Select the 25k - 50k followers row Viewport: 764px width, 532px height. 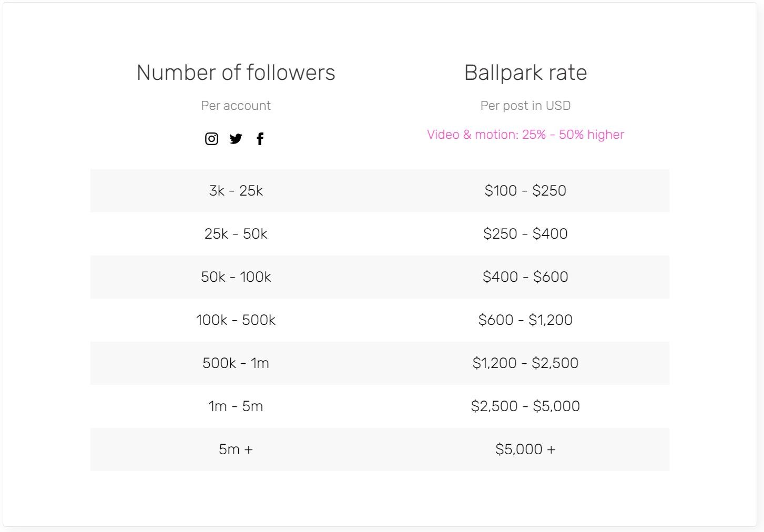pyautogui.click(x=236, y=234)
